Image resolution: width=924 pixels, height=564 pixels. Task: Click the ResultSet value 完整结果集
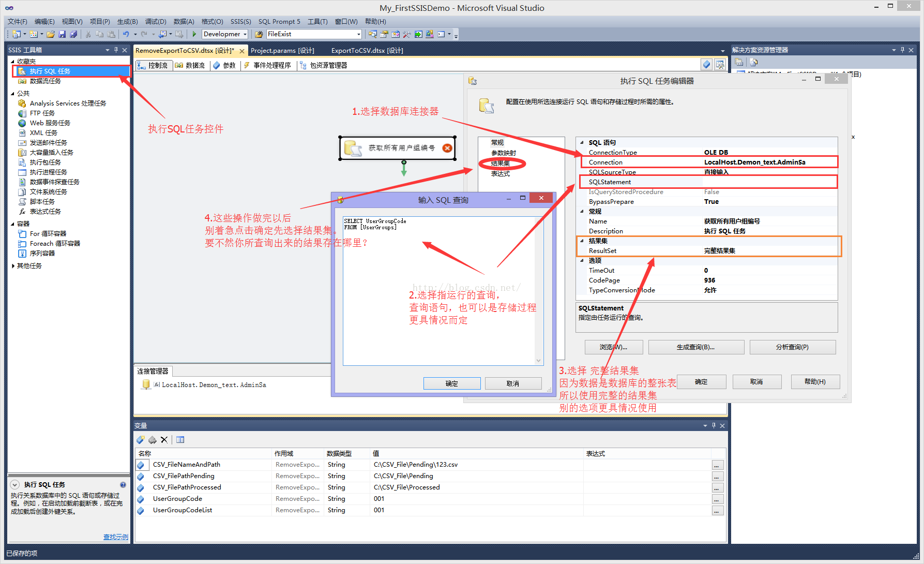[x=720, y=251]
